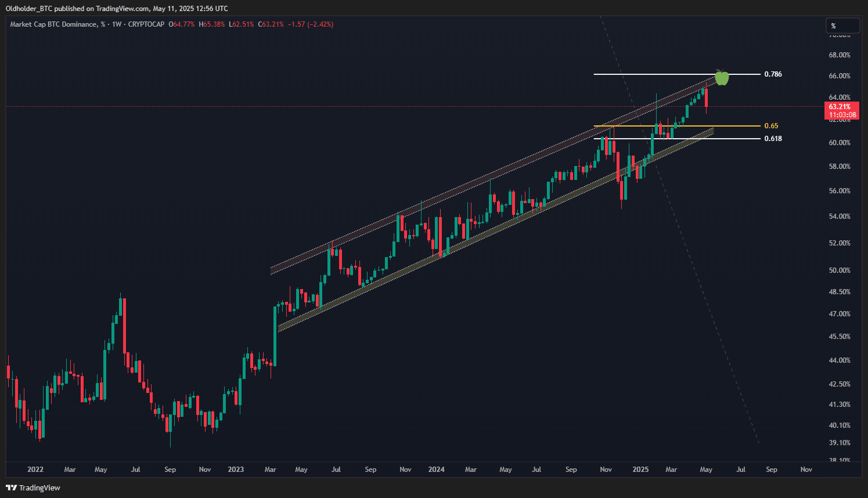Click the 2023 label on the time axis
The image size is (868, 498).
(x=236, y=470)
